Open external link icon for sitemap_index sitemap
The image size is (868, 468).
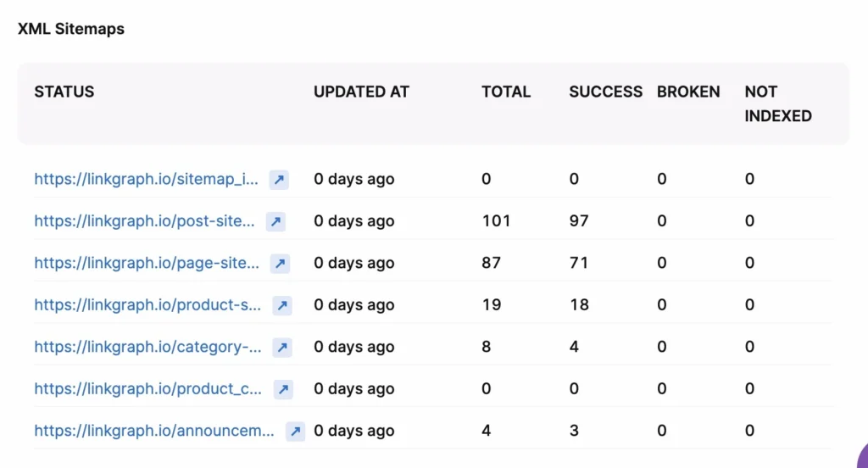click(x=279, y=179)
